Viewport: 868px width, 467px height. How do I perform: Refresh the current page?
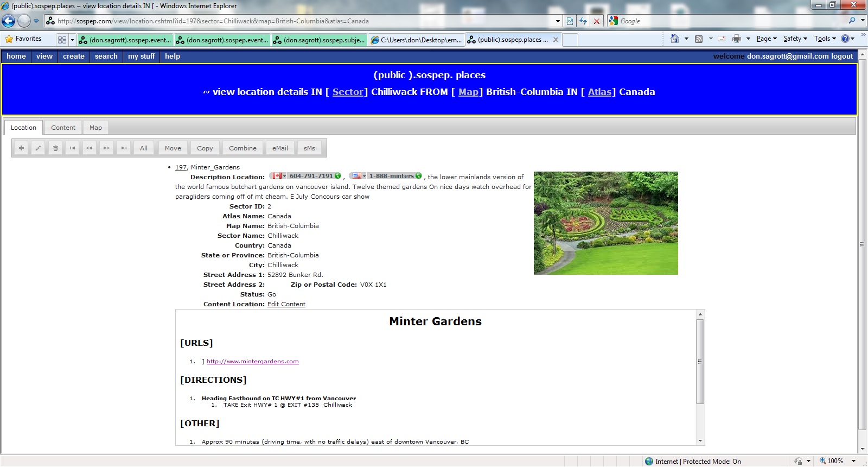(x=583, y=21)
